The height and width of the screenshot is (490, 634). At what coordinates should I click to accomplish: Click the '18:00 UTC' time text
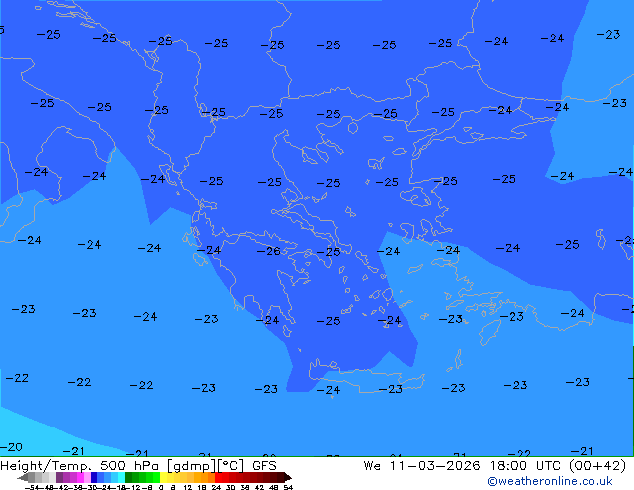[525, 466]
